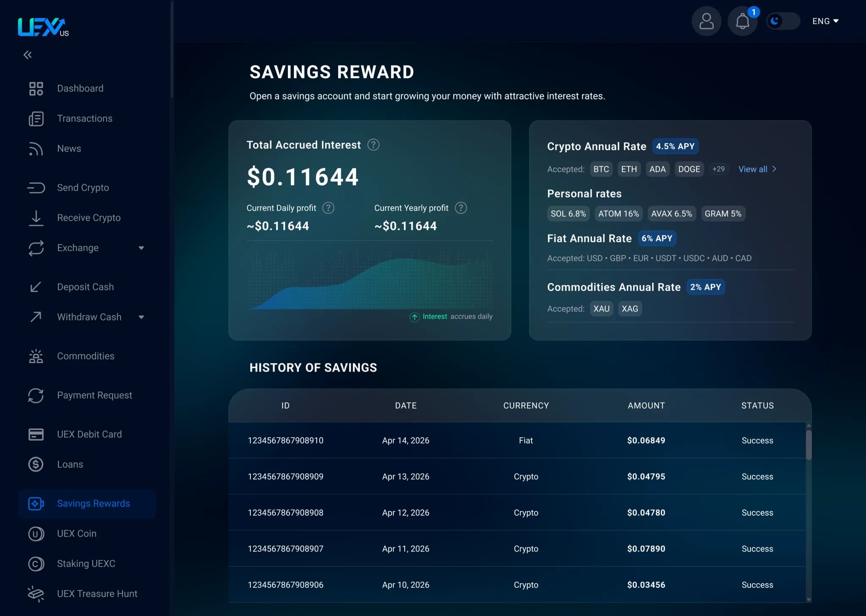Click the +29 more currencies badge
The width and height of the screenshot is (866, 616).
click(718, 169)
